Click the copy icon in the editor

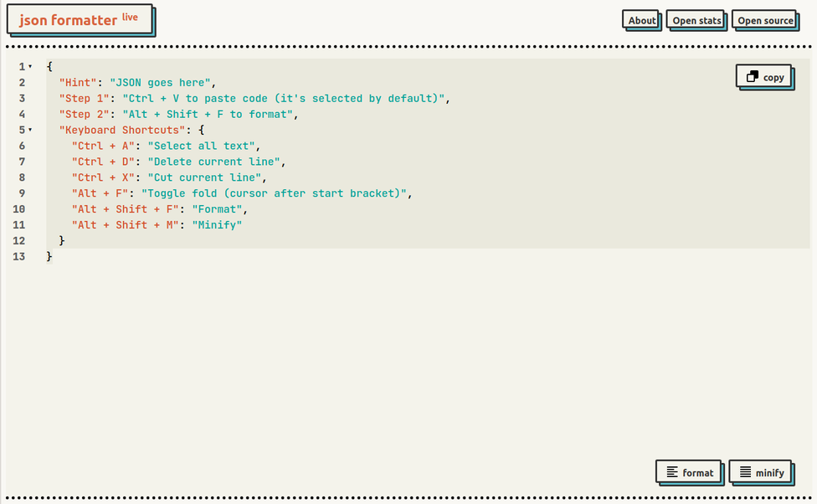[x=752, y=77]
